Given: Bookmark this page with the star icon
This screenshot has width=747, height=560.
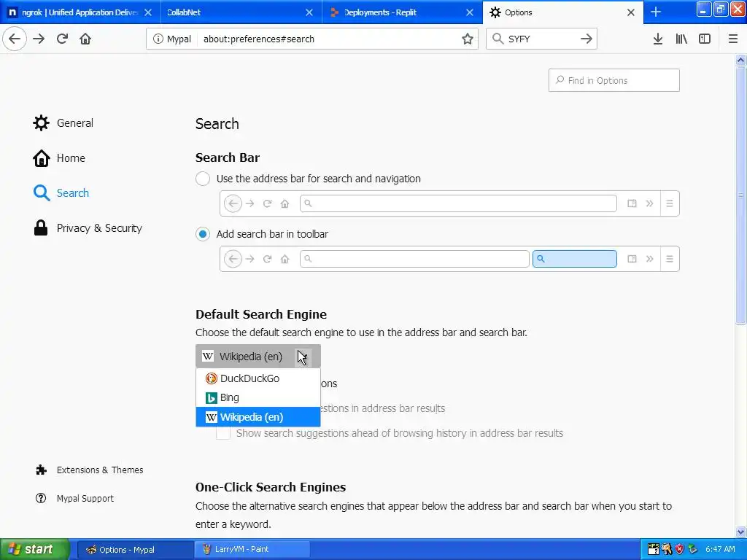Looking at the screenshot, I should 468,39.
